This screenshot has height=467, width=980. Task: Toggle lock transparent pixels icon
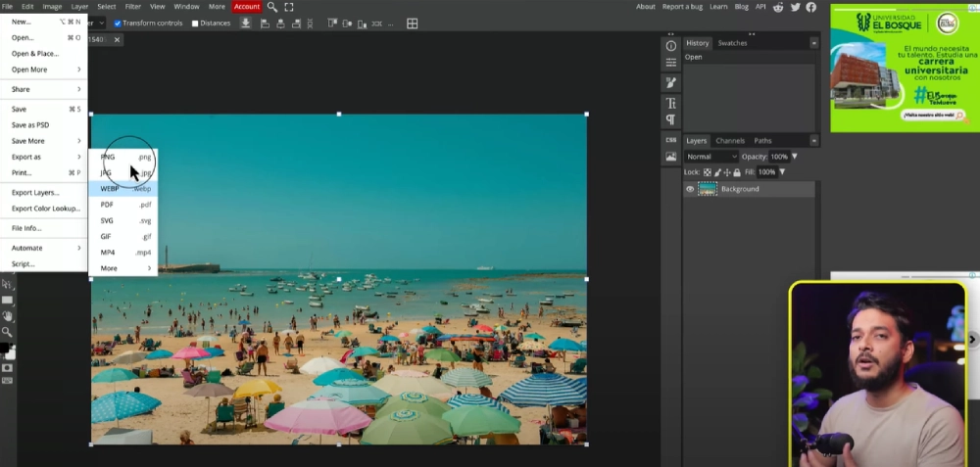click(708, 172)
